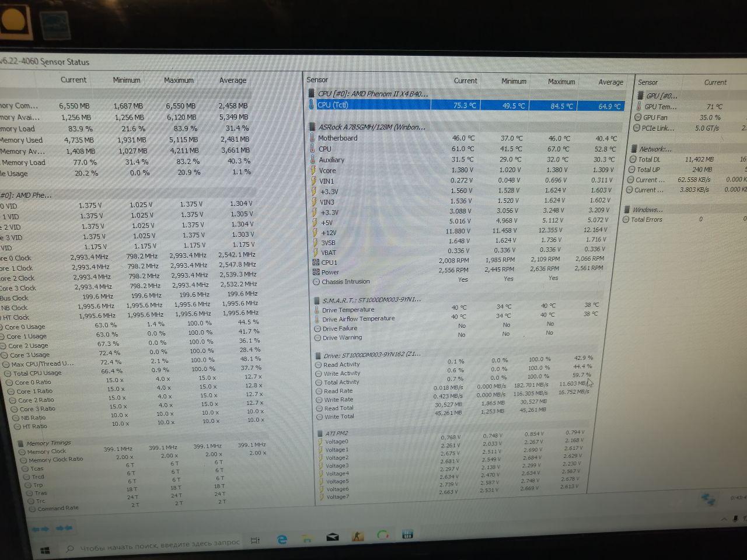Image resolution: width=747 pixels, height=560 pixels.
Task: Click the voltage icon beside VIN1
Action: (x=313, y=181)
